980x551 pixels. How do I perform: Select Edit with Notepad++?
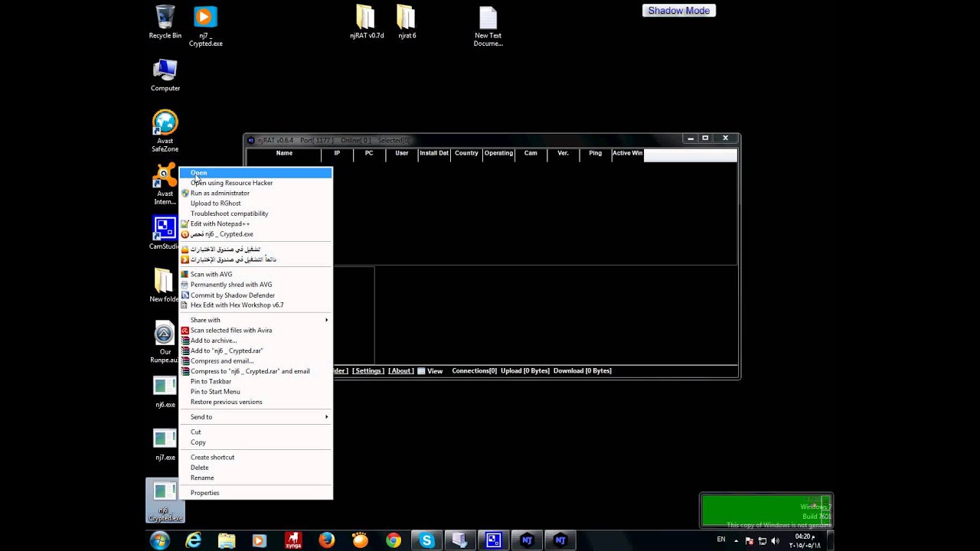[256, 223]
